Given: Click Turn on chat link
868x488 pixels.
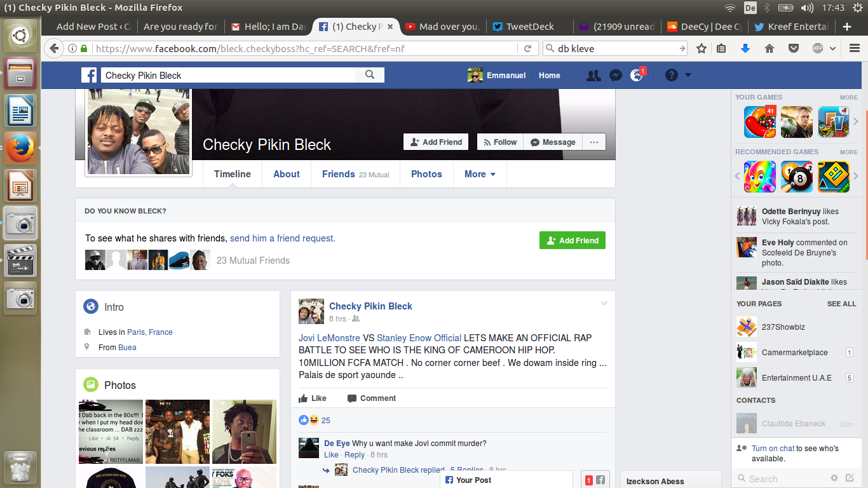Looking at the screenshot, I should [x=773, y=449].
